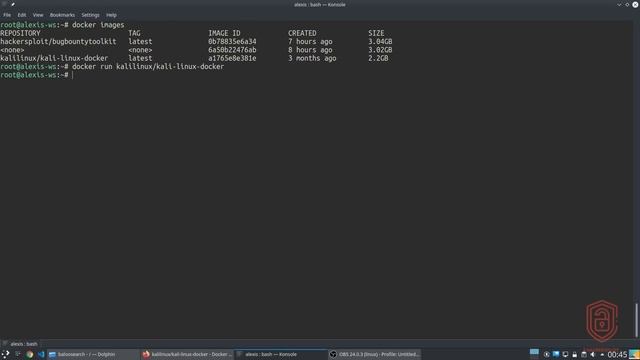Viewport: 640px width, 360px height.
Task: Click the pager icon beside the application launcher
Action: click(x=18, y=354)
